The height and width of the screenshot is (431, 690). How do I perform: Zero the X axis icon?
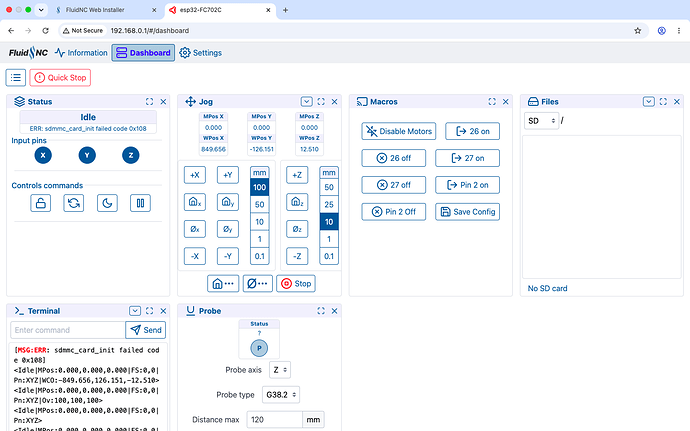pyautogui.click(x=195, y=229)
